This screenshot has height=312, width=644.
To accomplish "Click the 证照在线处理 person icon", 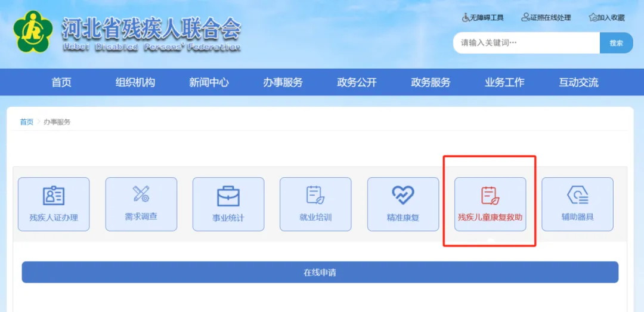I will coord(525,17).
